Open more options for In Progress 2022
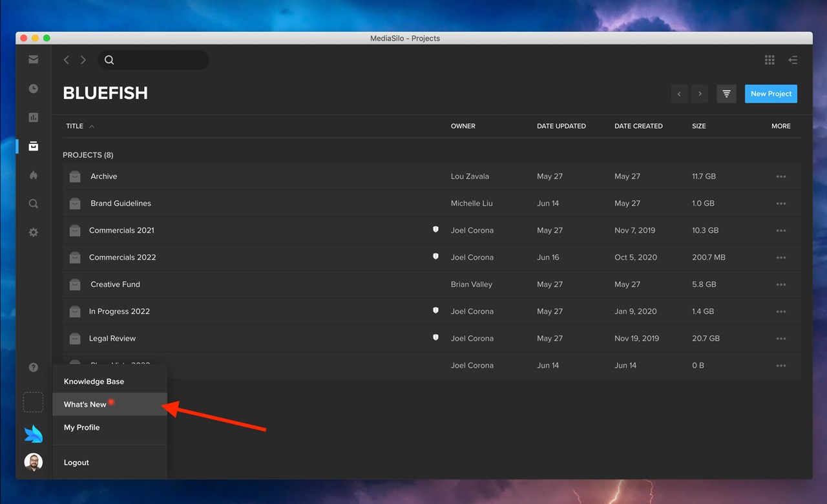This screenshot has width=827, height=504. click(x=781, y=311)
